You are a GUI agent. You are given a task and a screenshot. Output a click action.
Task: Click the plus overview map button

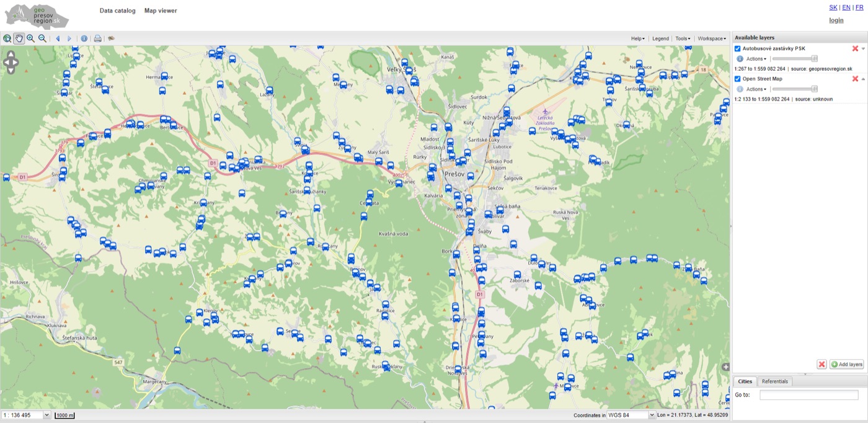click(726, 367)
